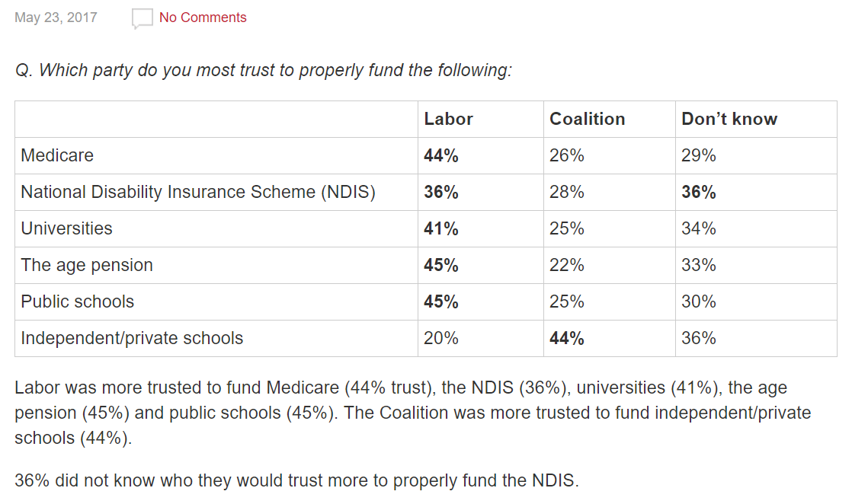
Task: Click the sentence about 36% not knowing
Action: (x=296, y=480)
